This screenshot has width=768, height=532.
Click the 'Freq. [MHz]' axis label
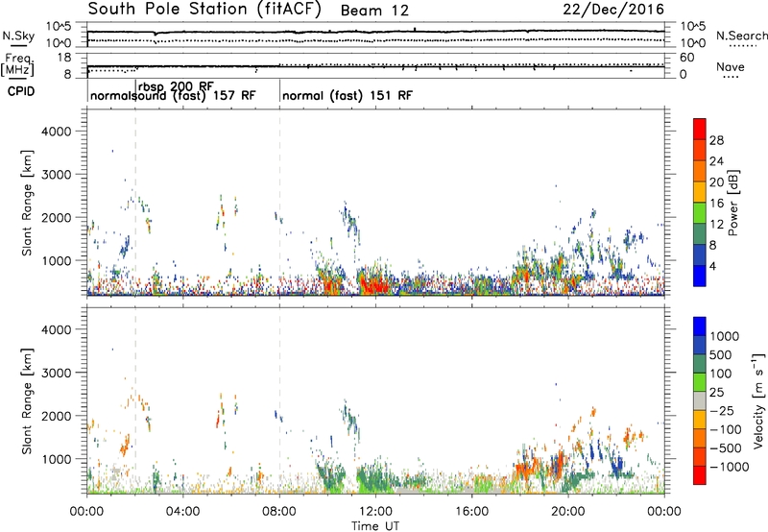coord(17,65)
